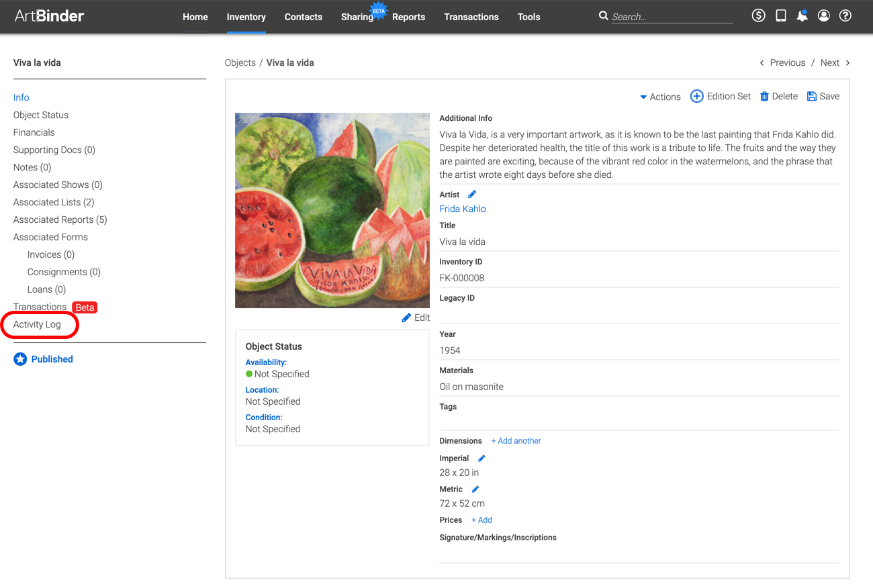Click the Previous navigation link

click(x=788, y=62)
